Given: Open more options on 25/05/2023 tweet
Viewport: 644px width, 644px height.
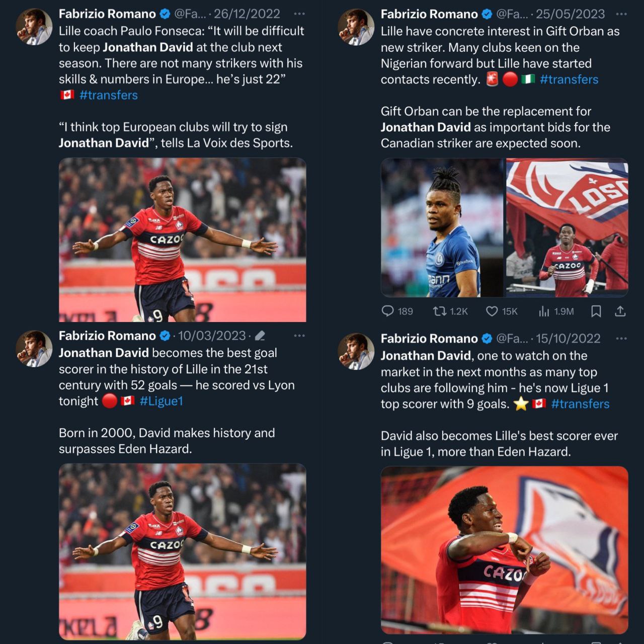Looking at the screenshot, I should (621, 14).
